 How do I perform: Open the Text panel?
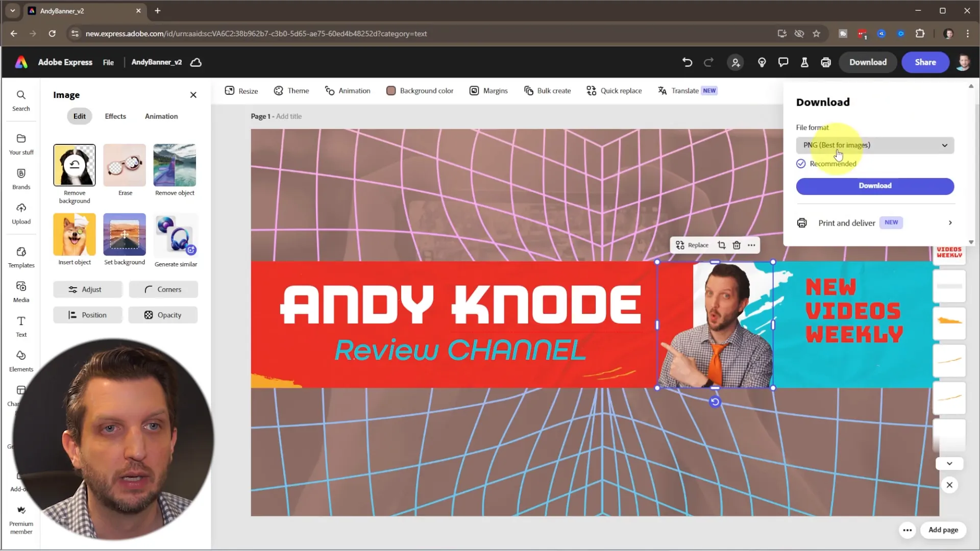[x=21, y=327]
